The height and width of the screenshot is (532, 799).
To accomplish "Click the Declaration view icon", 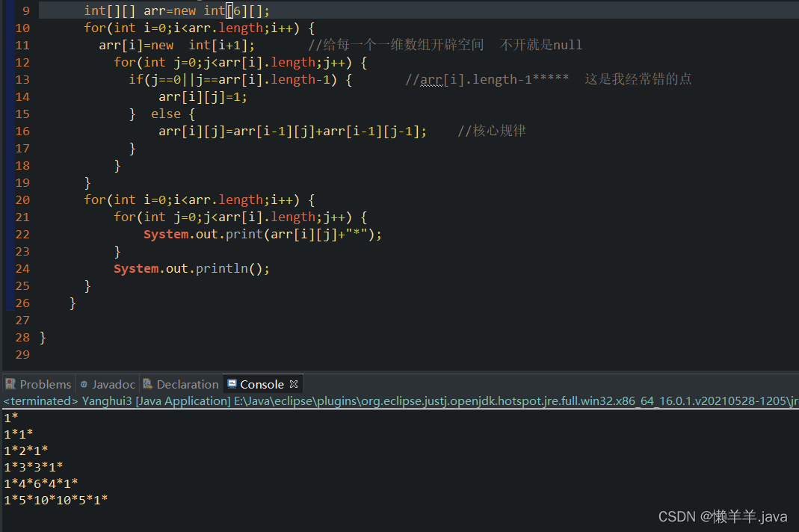I will (x=147, y=384).
